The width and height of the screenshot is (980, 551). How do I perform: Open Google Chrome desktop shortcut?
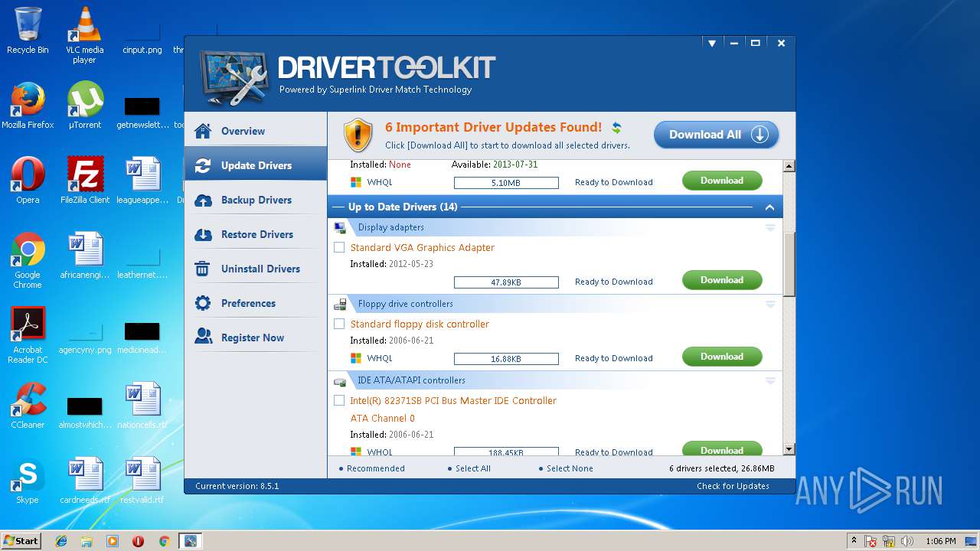(x=28, y=260)
